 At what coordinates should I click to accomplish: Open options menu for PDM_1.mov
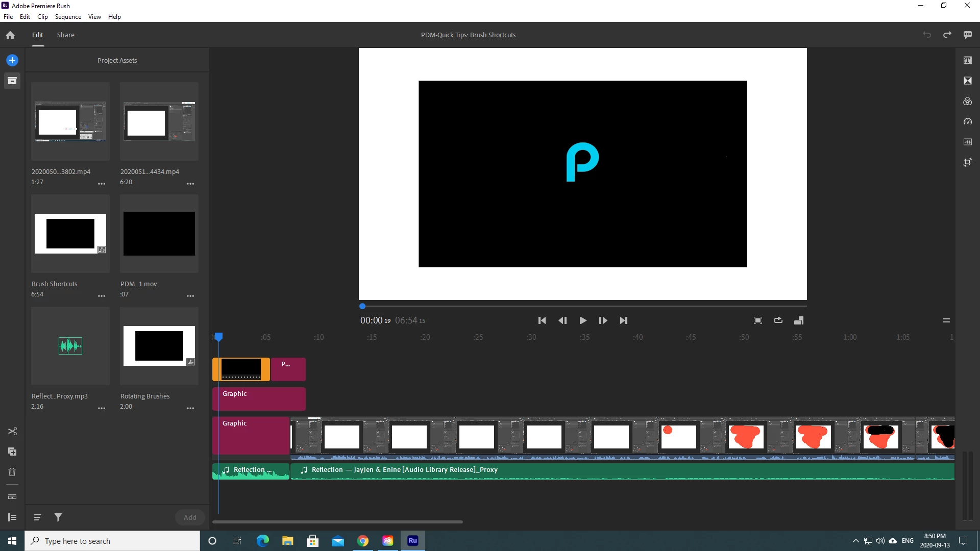(x=190, y=296)
